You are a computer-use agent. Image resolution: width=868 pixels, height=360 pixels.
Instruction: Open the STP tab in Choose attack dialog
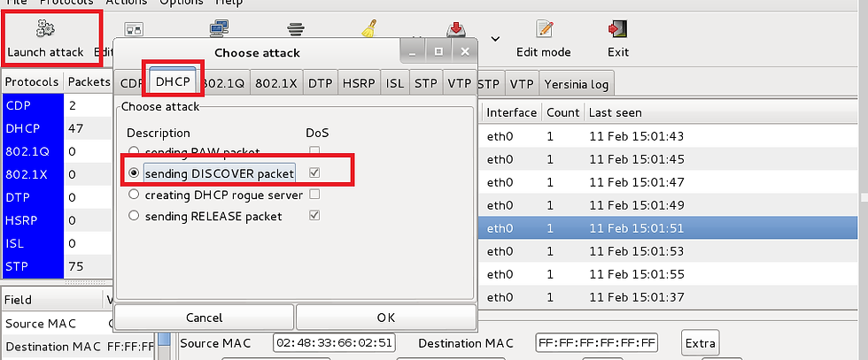pos(426,83)
